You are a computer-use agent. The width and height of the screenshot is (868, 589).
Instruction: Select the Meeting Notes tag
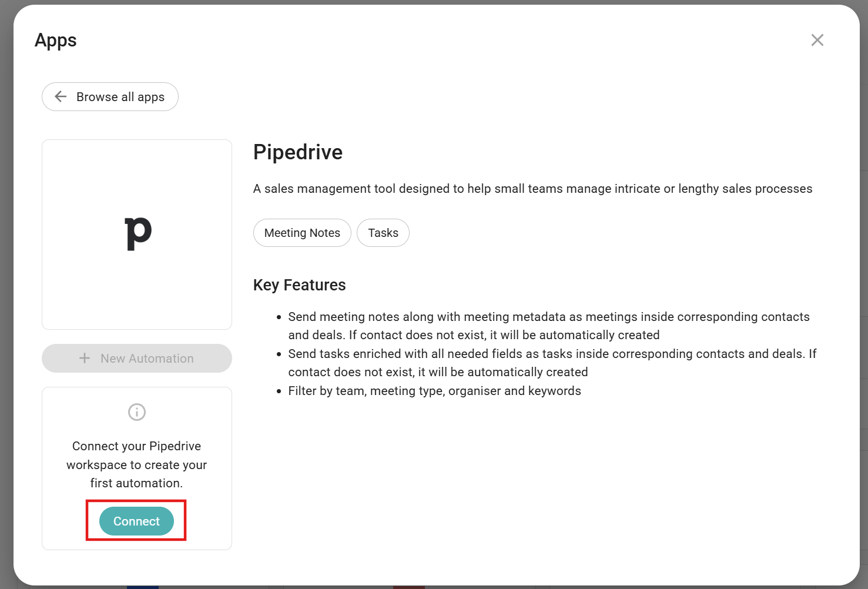(302, 233)
